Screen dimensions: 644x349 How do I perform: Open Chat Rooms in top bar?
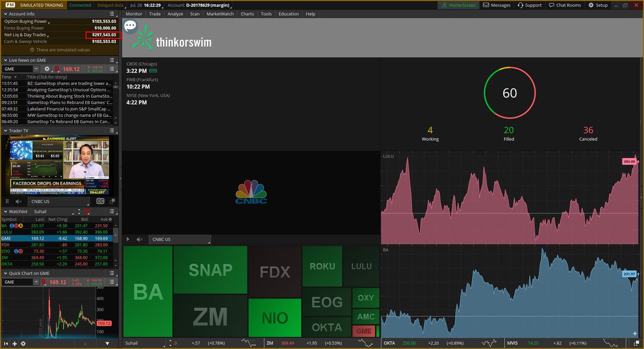pyautogui.click(x=565, y=5)
